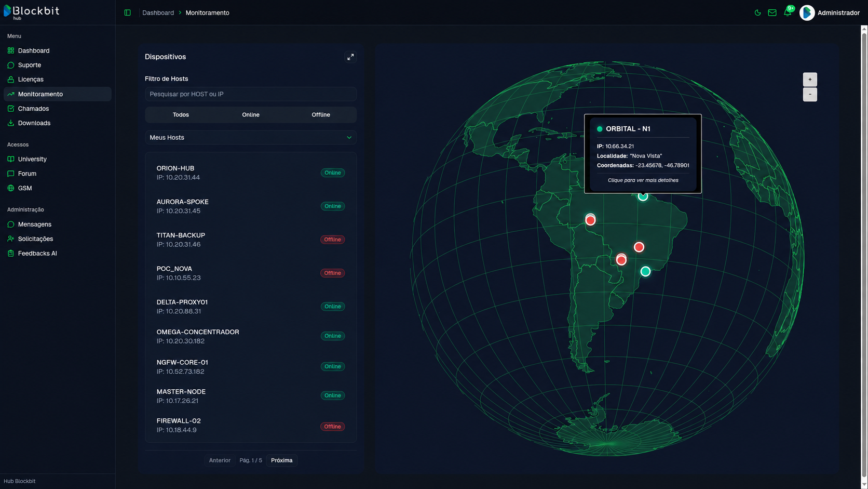Click the green marker in southern Brazil
Image resolution: width=868 pixels, height=489 pixels.
coord(645,271)
